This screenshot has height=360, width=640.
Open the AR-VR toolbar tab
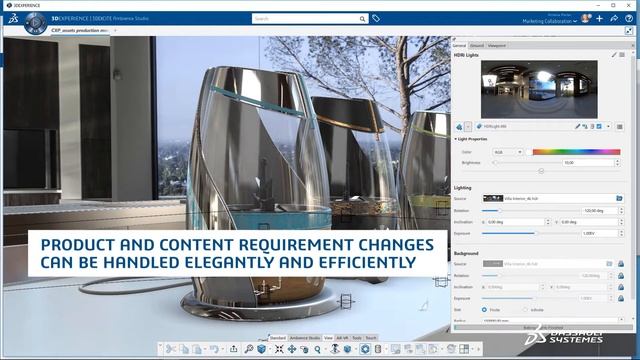(x=342, y=338)
